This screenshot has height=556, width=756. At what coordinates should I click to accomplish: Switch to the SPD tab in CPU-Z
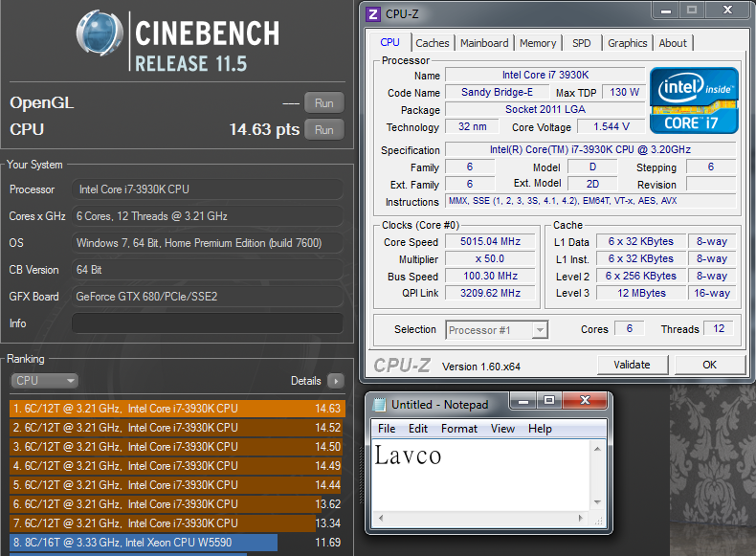click(582, 43)
